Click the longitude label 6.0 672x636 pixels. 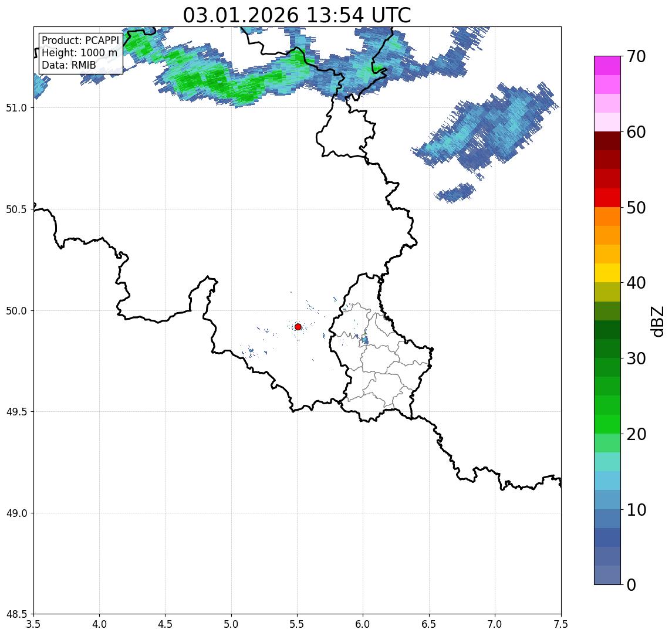pyautogui.click(x=363, y=624)
